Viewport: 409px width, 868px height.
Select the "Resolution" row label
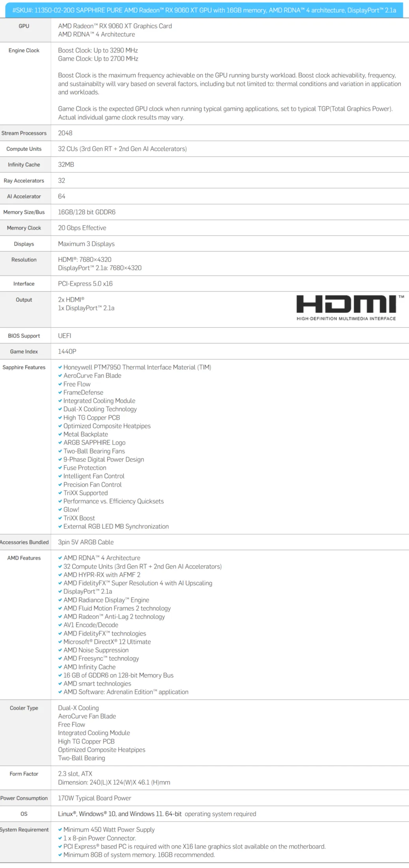pyautogui.click(x=24, y=260)
